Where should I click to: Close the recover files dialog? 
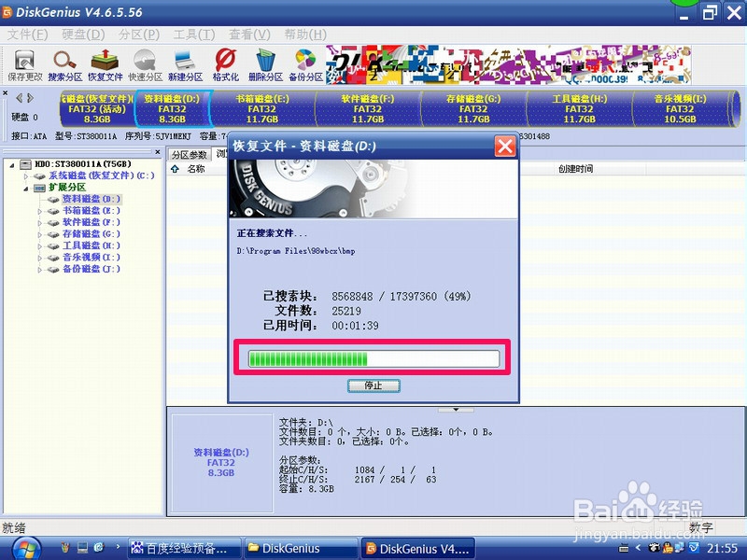pyautogui.click(x=504, y=146)
